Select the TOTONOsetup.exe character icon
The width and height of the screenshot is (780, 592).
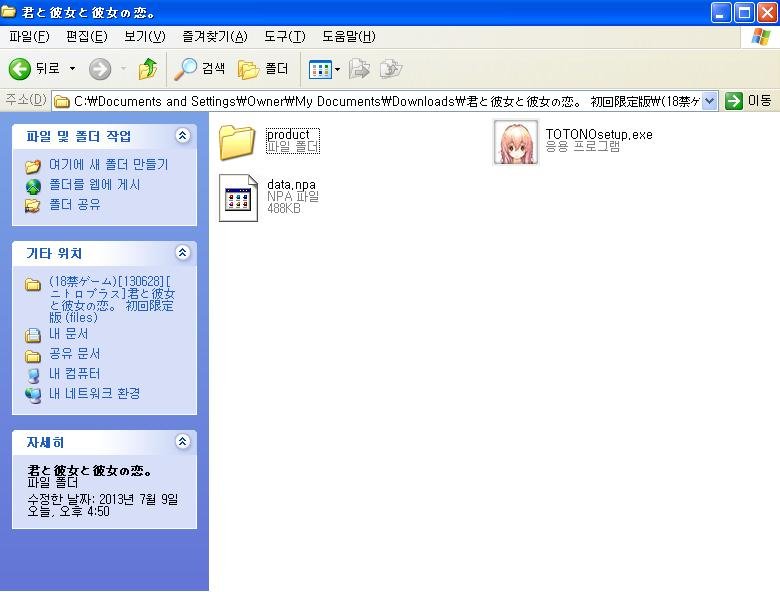click(515, 142)
